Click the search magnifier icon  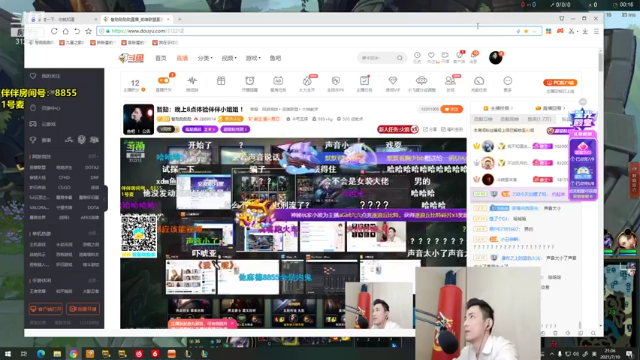400,58
